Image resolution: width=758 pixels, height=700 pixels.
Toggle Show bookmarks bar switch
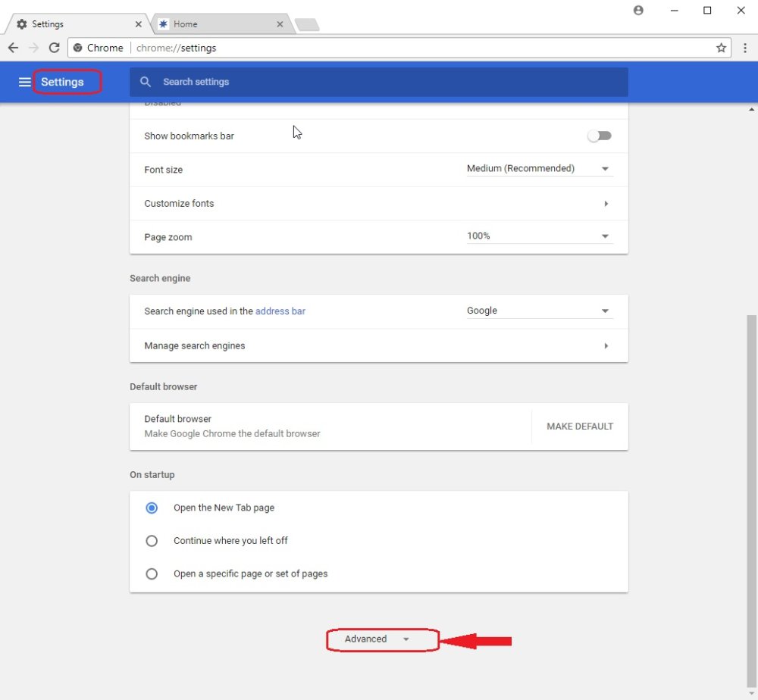tap(600, 136)
